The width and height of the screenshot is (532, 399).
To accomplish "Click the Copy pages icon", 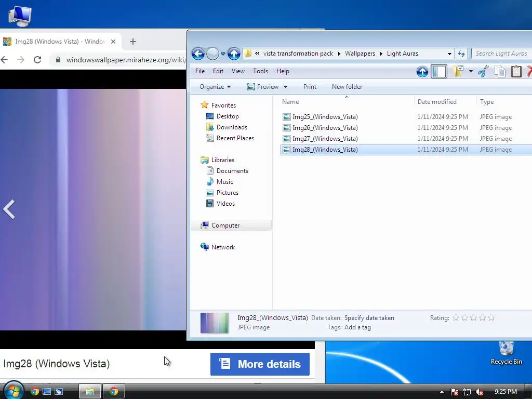I will click(500, 71).
